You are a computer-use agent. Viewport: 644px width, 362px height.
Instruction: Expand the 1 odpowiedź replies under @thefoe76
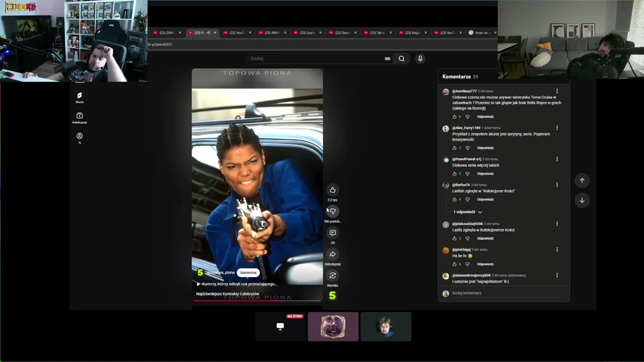click(x=467, y=212)
